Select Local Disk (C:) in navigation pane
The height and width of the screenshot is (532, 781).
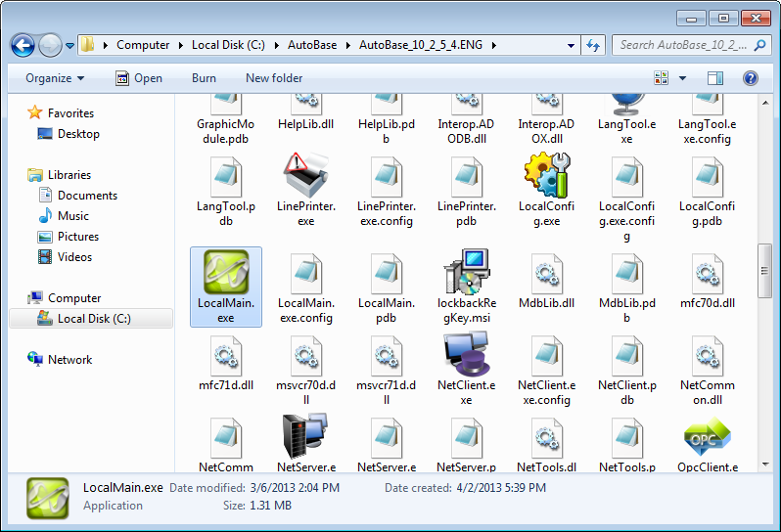[x=93, y=319]
